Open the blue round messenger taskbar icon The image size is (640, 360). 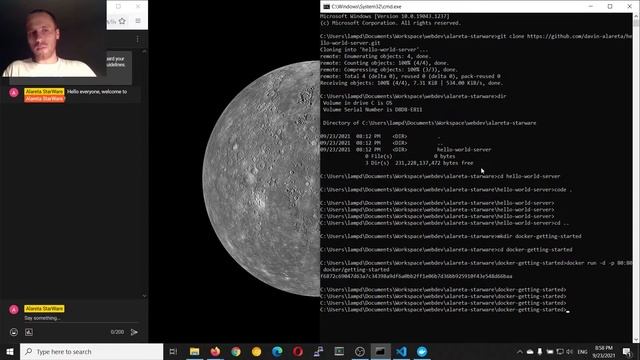(x=422, y=351)
